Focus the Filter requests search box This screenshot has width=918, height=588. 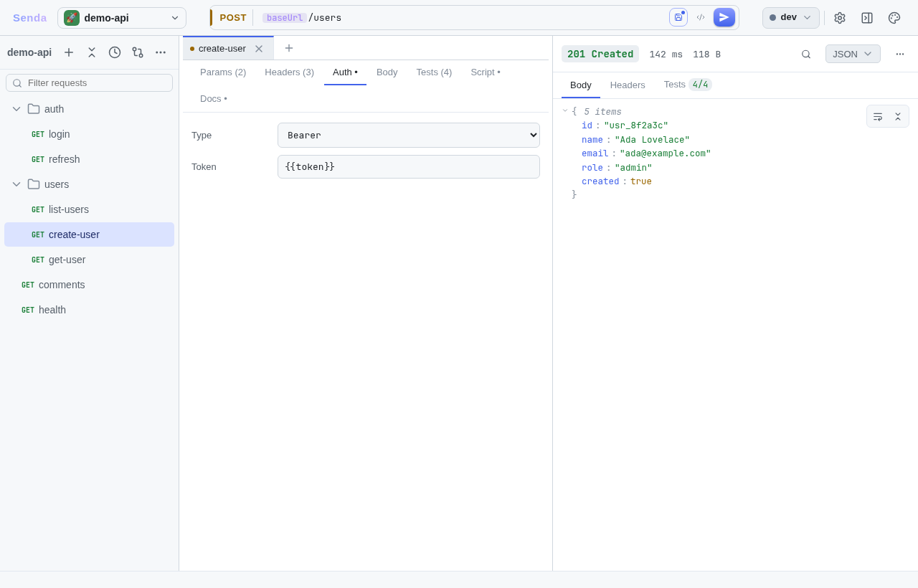tap(90, 83)
